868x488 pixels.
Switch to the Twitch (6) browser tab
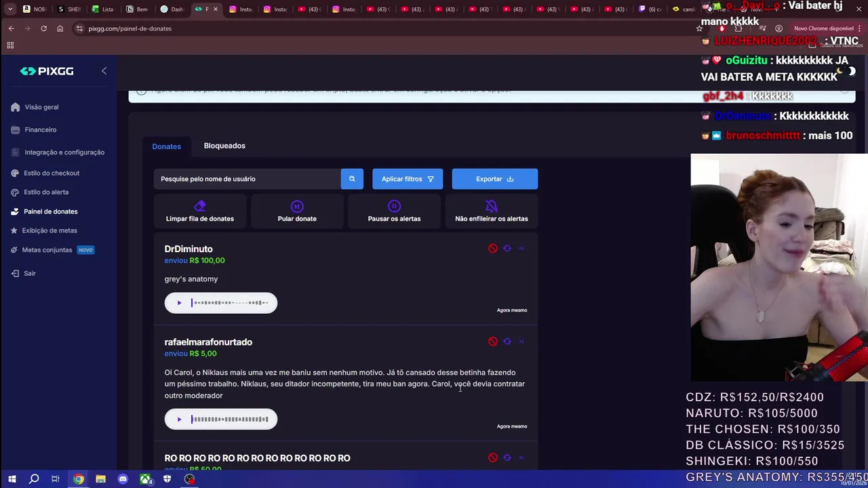pyautogui.click(x=651, y=9)
